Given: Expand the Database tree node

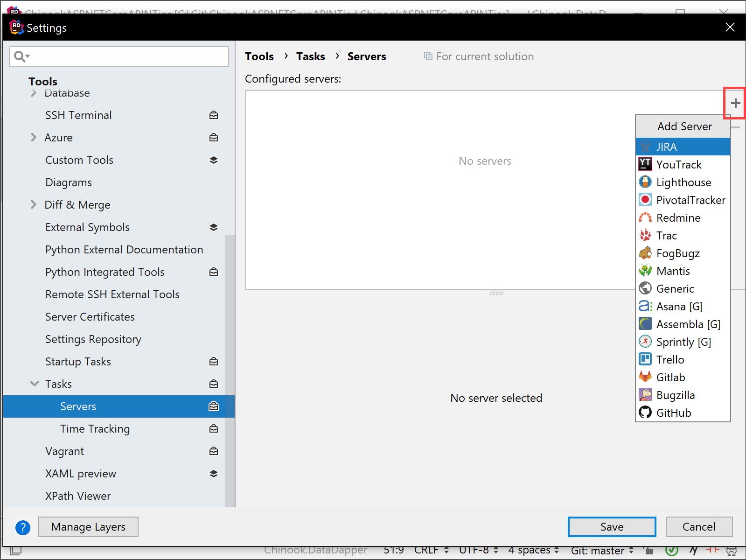Looking at the screenshot, I should [34, 93].
